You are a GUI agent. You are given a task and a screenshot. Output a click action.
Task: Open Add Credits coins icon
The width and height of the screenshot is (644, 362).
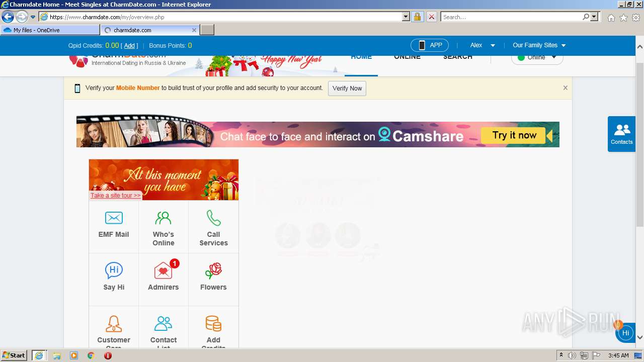[213, 324]
